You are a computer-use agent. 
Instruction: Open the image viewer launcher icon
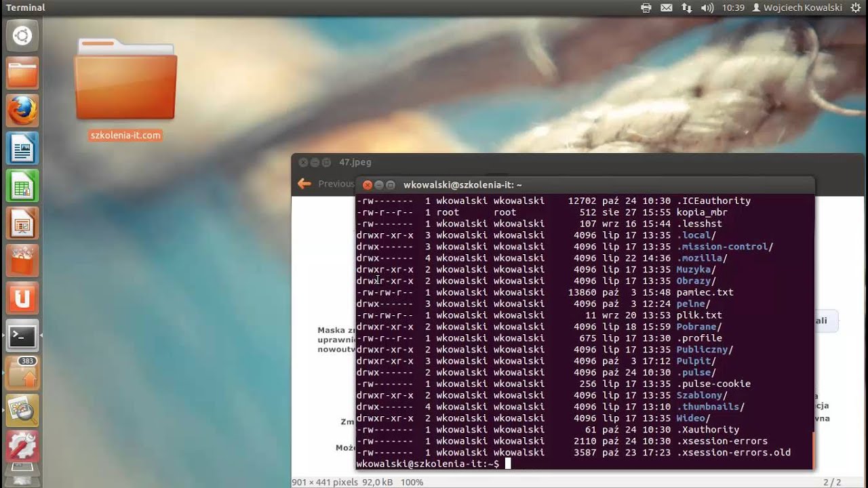click(22, 409)
